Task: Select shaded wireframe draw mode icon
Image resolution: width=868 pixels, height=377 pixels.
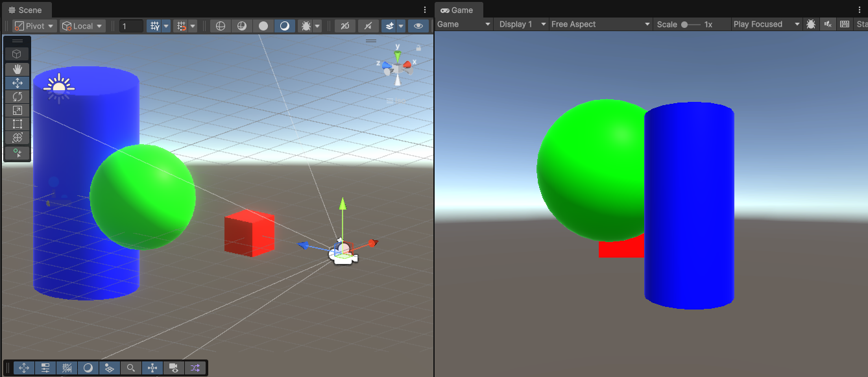Action: [x=242, y=26]
